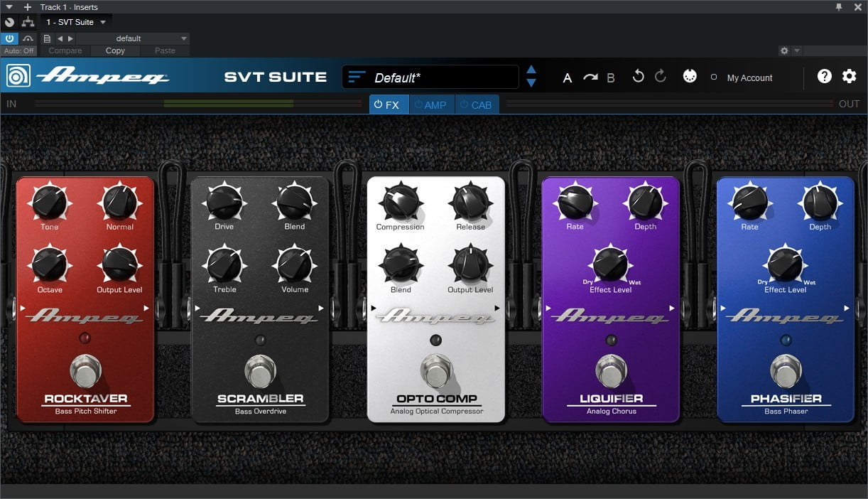Open the host 'default' preset dropdown
Viewport: 868px width, 499px height.
click(x=133, y=38)
